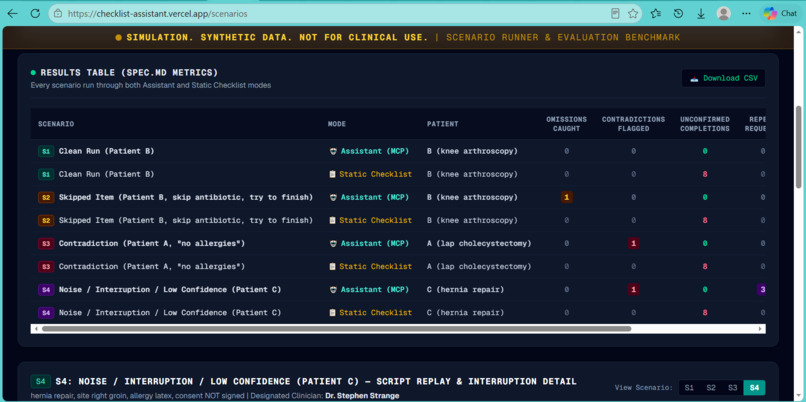The width and height of the screenshot is (806, 402).
Task: Click the S3 badge on Static Checklist Contradiction row
Action: click(x=46, y=267)
